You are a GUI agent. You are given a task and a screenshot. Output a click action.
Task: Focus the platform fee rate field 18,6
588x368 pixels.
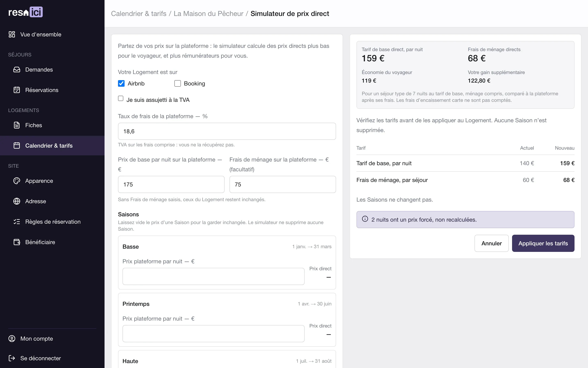[x=227, y=131]
